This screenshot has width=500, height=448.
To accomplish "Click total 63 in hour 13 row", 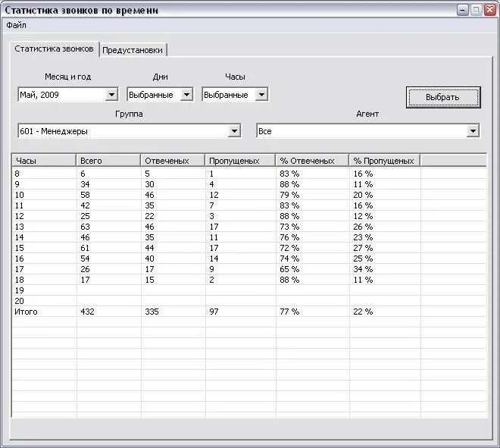I will (x=85, y=227).
